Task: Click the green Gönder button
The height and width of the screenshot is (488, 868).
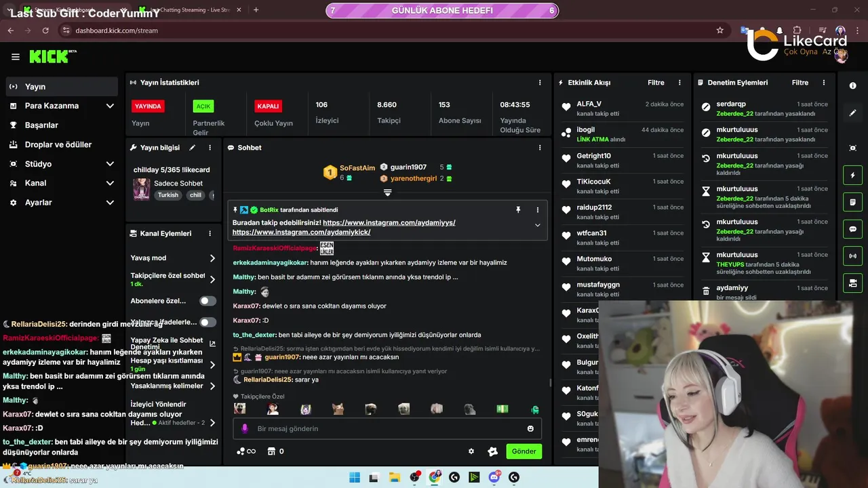Action: (524, 451)
